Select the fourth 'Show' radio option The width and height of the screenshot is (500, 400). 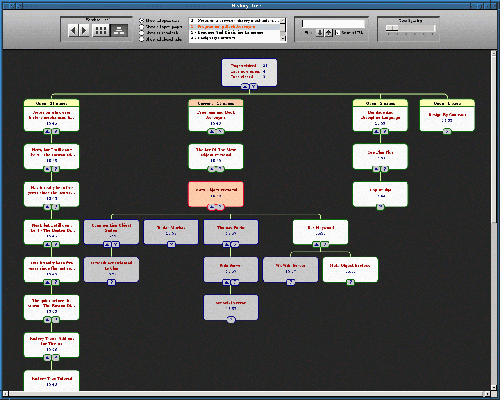(142, 39)
